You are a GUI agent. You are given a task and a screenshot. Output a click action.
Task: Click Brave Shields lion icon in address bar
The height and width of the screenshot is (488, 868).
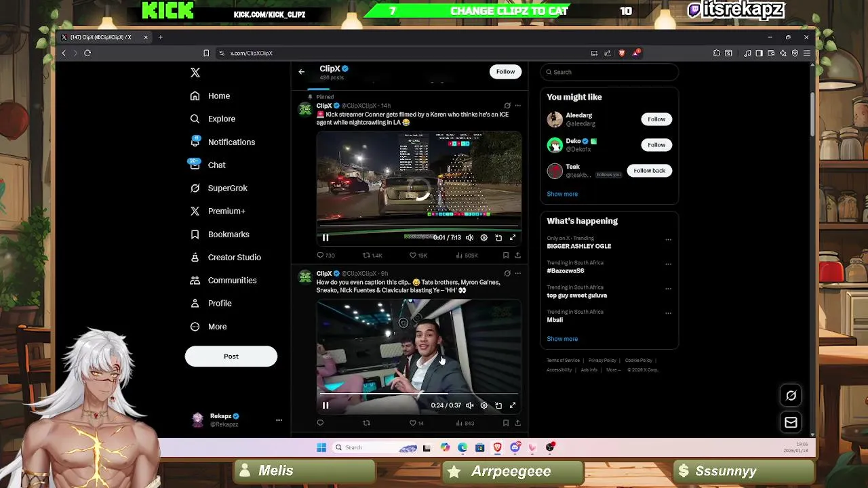[x=623, y=53]
